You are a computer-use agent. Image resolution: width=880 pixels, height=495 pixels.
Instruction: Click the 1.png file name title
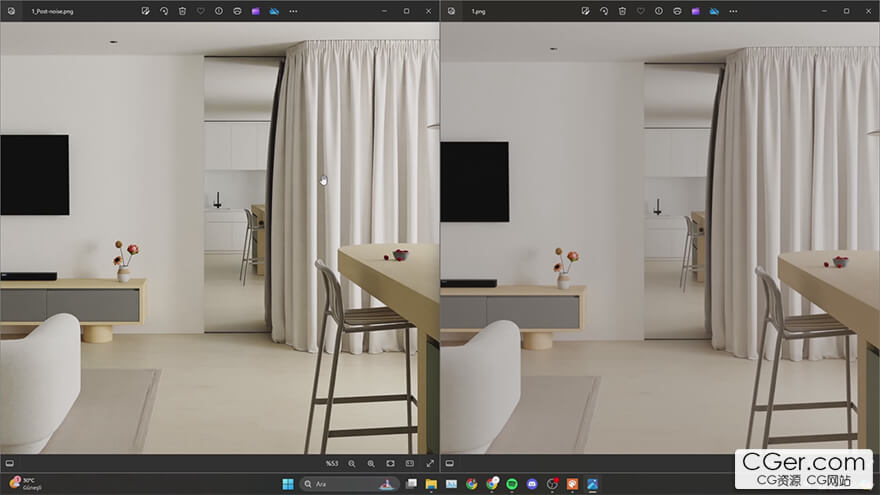coord(479,11)
